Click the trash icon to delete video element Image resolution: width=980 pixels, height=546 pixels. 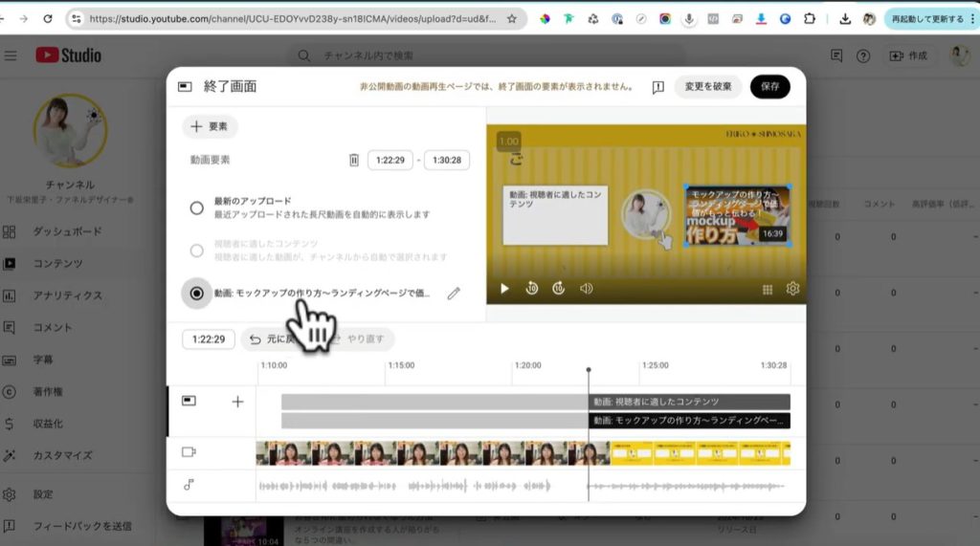tap(354, 161)
